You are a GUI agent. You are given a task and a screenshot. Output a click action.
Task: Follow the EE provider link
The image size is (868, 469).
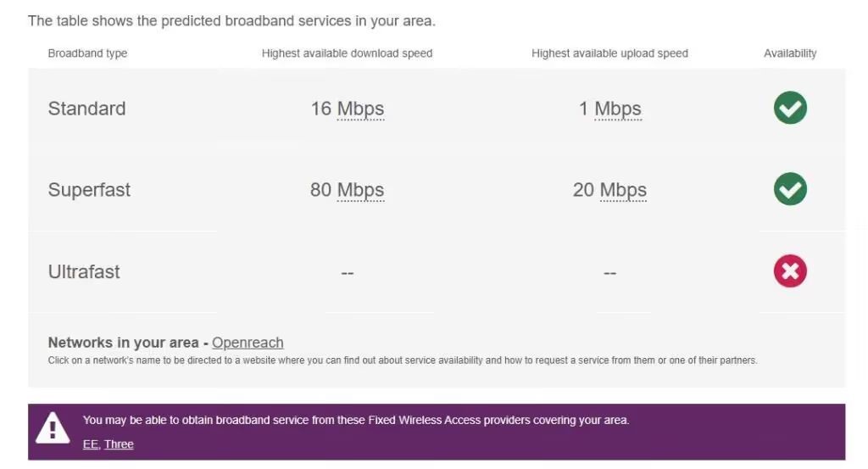click(90, 444)
